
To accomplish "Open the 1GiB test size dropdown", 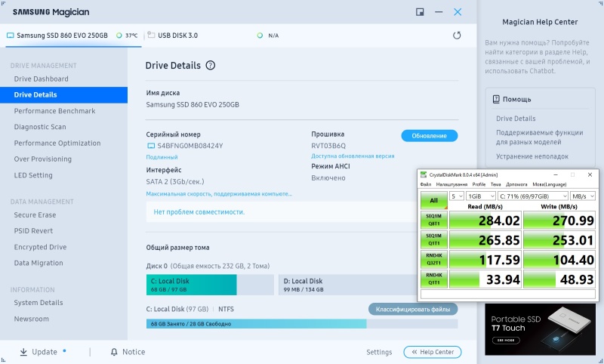I will pos(481,196).
